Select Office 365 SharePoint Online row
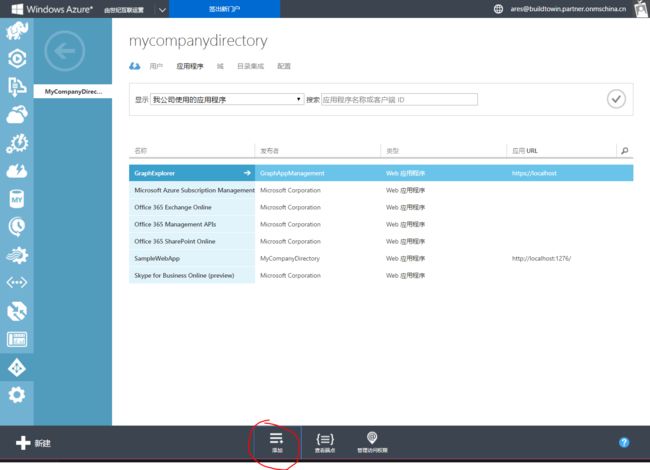Screen dimensions: 650x470 [381, 241]
